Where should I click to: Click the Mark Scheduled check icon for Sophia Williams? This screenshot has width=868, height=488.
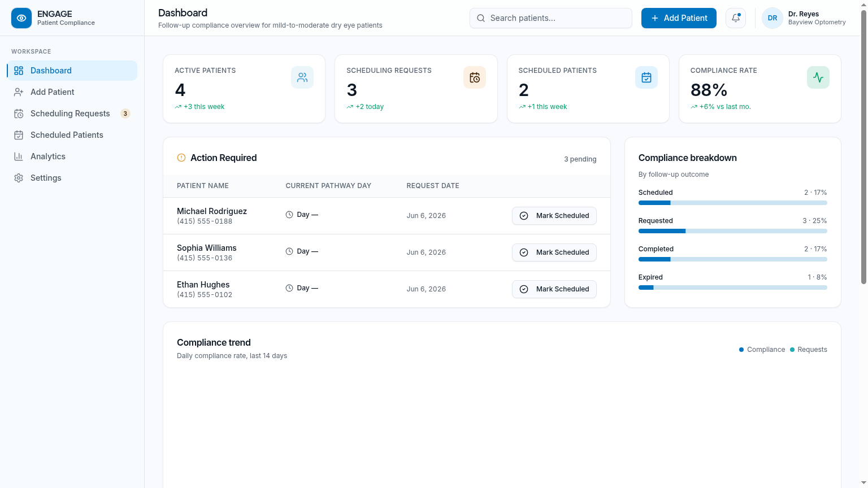pos(524,252)
